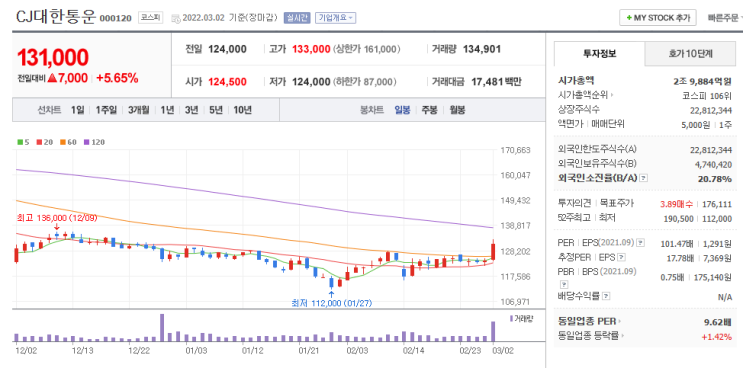Select the 일봉 daily candle chart
The image size is (743, 368).
402,110
